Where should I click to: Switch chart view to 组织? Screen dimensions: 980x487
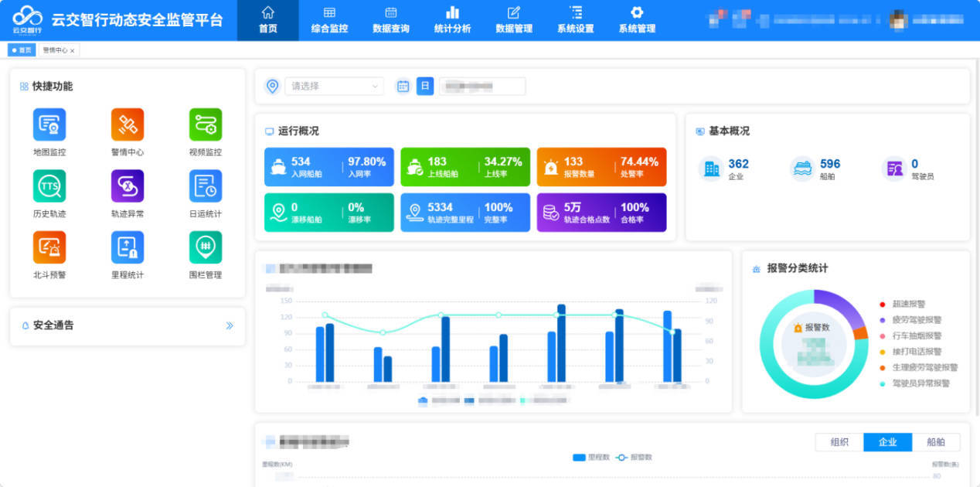(x=839, y=442)
